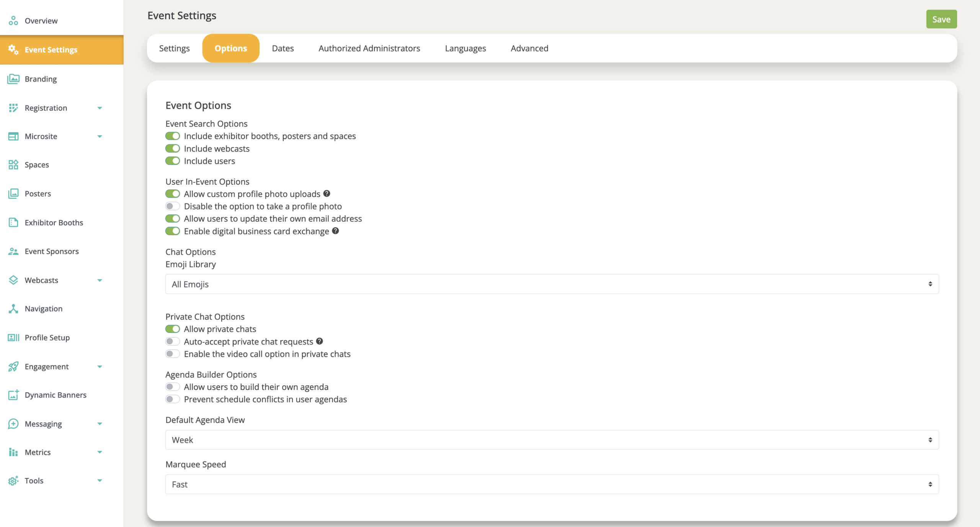Screen dimensions: 980x527
Task: Click the Navigation branch icon
Action: click(x=13, y=309)
